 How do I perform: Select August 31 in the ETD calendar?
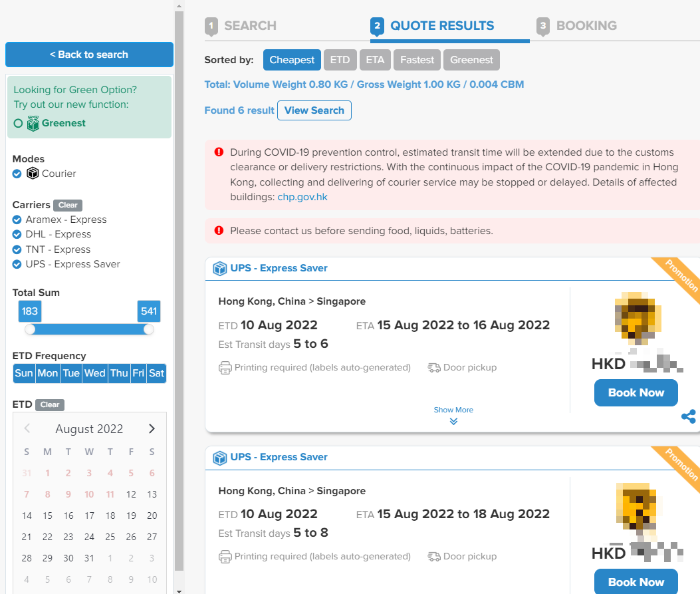pyautogui.click(x=89, y=558)
